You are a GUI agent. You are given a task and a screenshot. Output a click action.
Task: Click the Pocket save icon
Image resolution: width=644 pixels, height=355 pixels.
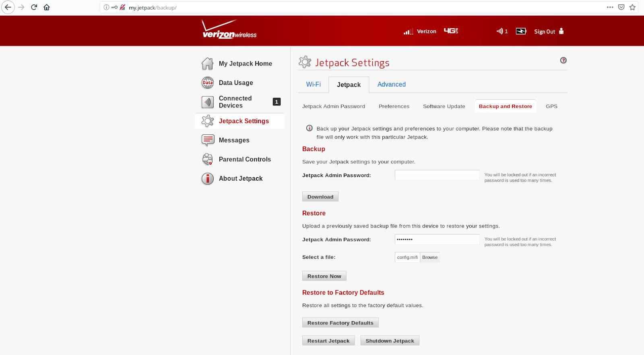coord(621,7)
